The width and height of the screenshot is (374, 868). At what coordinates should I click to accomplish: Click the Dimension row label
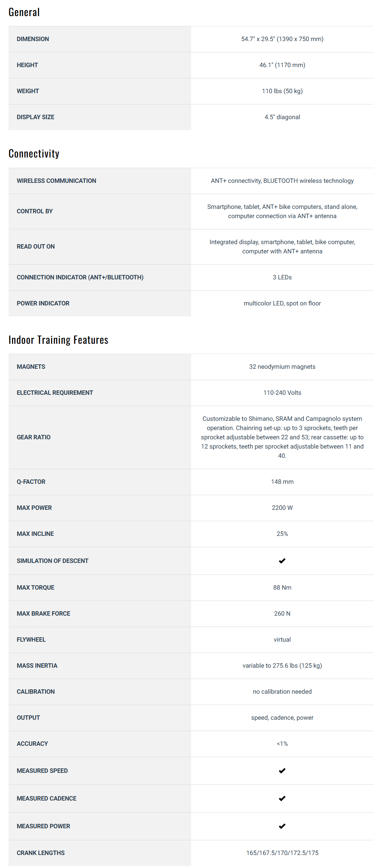(x=33, y=39)
